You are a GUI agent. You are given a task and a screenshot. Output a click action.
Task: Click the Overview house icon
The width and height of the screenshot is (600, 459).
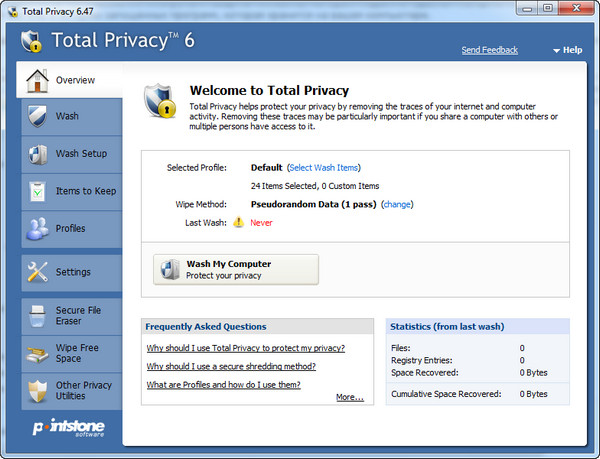pyautogui.click(x=37, y=80)
